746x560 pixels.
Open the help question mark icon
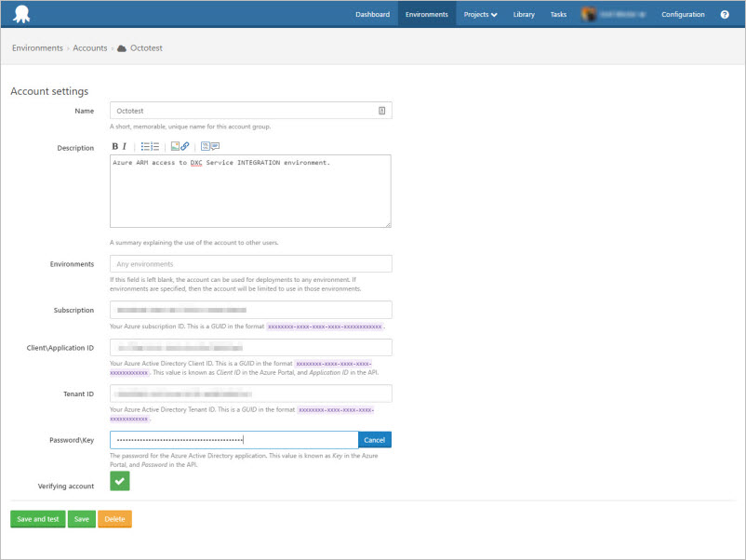(725, 14)
